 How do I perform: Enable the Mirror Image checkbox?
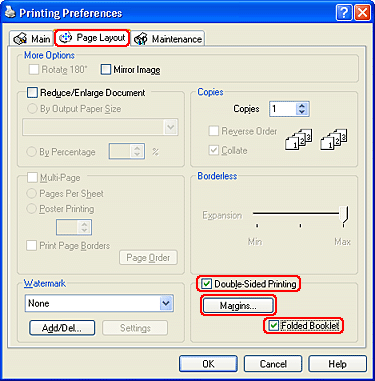coord(106,69)
